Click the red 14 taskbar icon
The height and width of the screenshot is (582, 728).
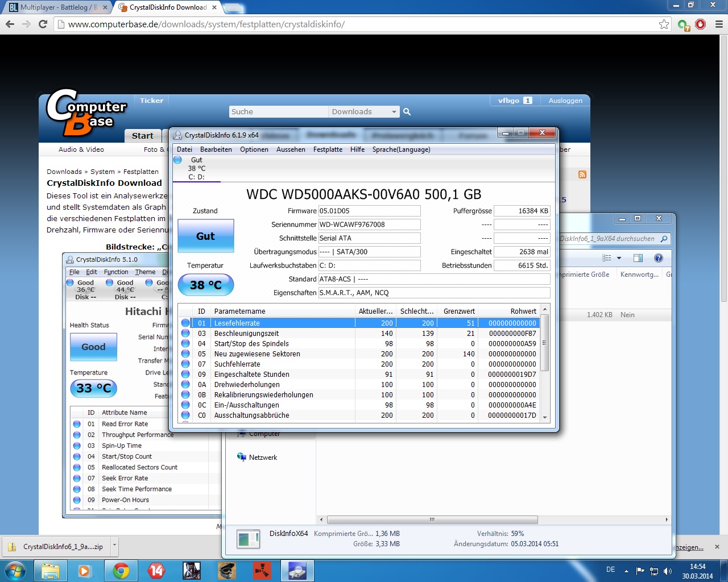[x=156, y=570]
